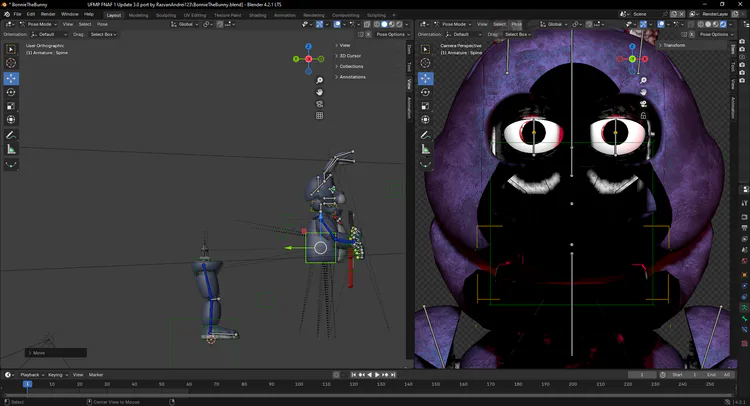Enable rendered shading in right viewport
750x406 pixels.
click(723, 24)
